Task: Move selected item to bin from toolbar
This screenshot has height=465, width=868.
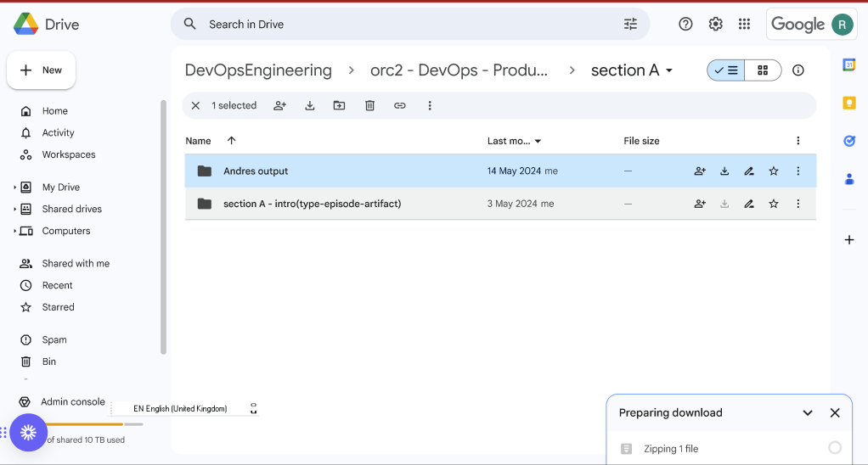Action: click(369, 105)
